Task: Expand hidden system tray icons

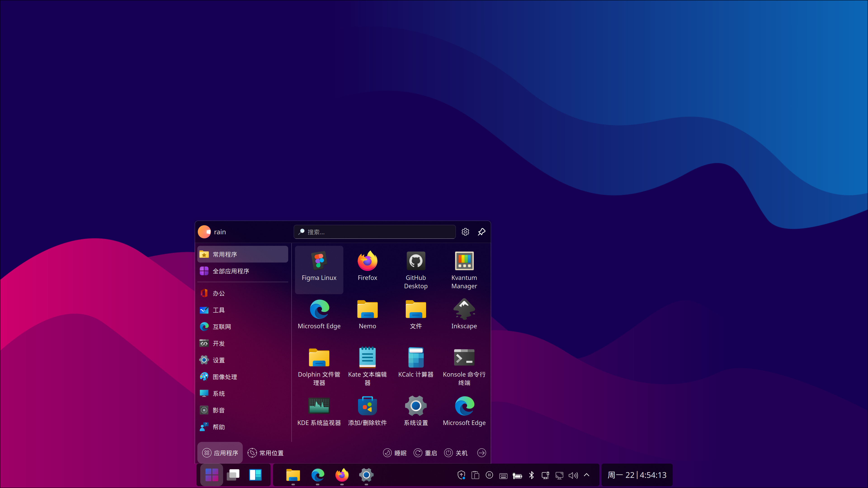Action: (x=587, y=475)
